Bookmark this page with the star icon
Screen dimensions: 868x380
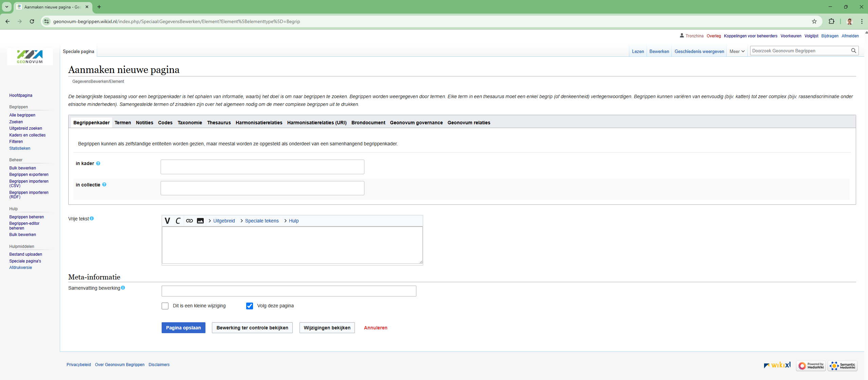814,21
